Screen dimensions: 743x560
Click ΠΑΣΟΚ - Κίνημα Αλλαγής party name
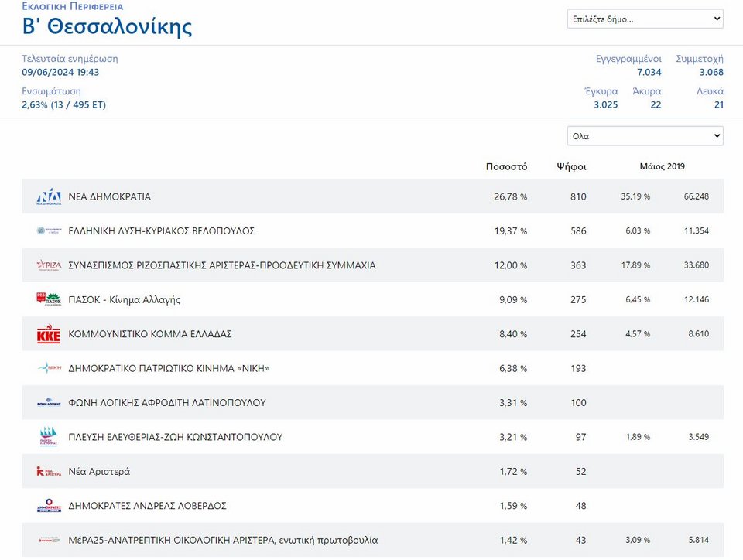[124, 299]
